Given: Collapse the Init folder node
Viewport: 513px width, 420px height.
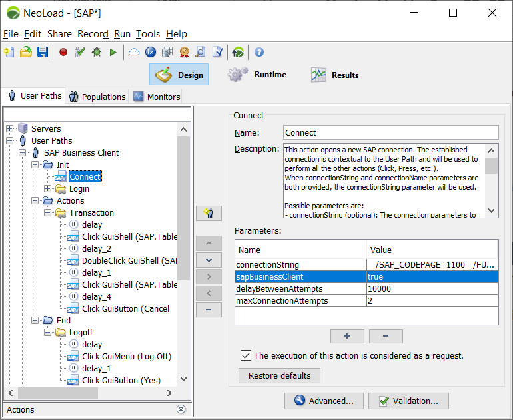Looking at the screenshot, I should (35, 164).
